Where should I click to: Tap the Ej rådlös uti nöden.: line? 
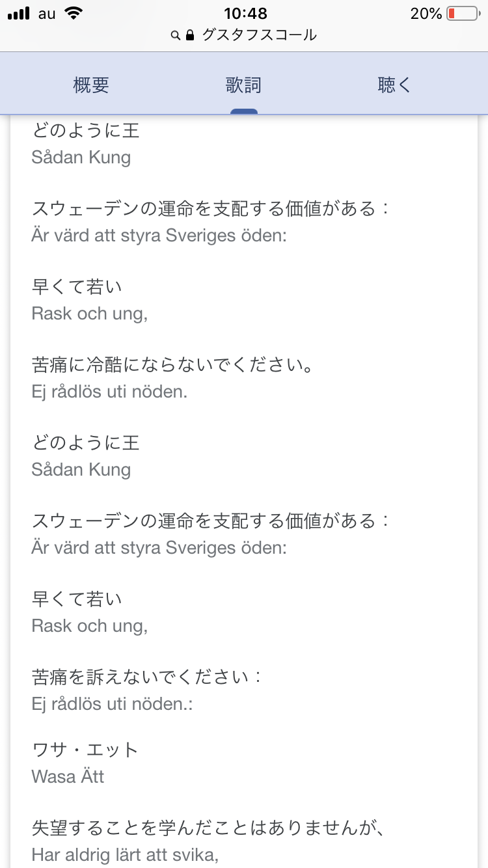(x=112, y=704)
